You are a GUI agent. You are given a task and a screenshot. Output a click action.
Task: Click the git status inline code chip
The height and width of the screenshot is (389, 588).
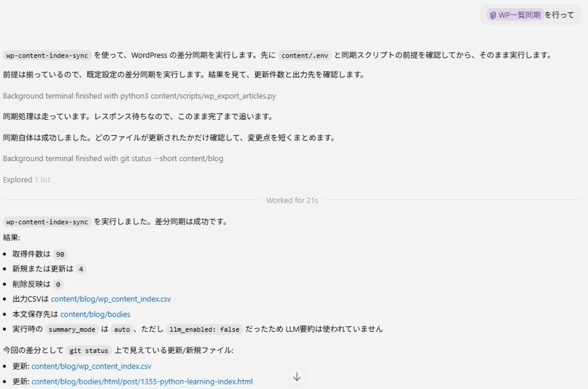89,351
